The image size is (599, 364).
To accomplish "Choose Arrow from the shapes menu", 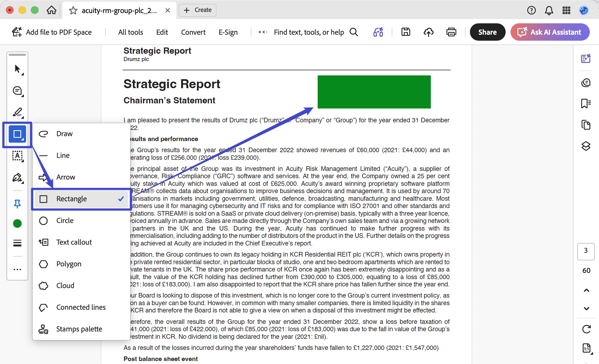I will click(x=81, y=177).
